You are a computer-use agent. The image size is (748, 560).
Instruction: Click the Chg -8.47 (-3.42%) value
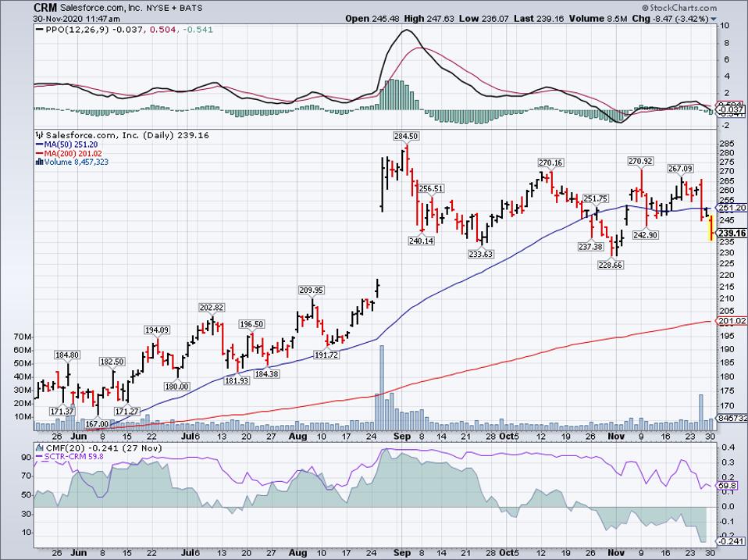[x=670, y=19]
